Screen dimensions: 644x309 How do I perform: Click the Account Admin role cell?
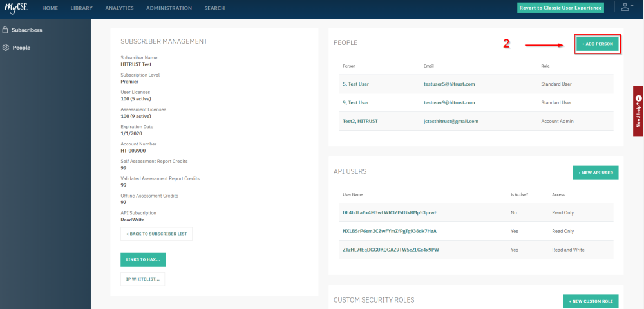557,122
